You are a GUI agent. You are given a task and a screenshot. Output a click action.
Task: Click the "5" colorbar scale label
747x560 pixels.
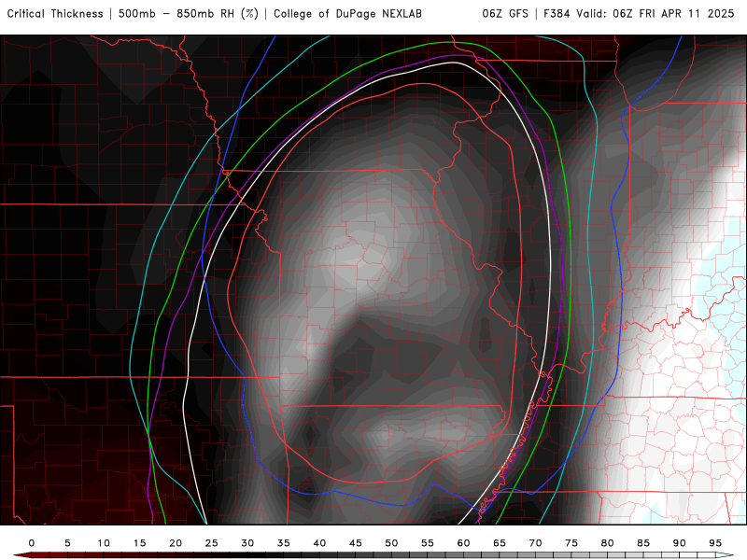point(67,543)
